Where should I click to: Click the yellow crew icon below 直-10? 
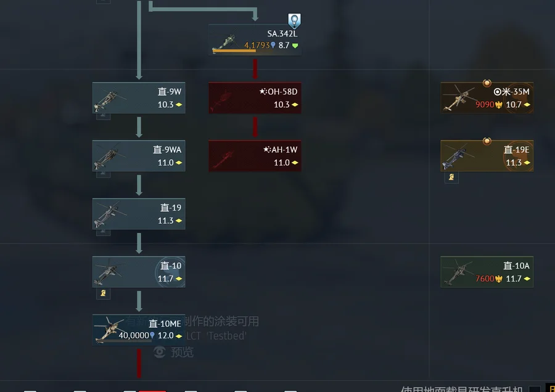pos(103,293)
